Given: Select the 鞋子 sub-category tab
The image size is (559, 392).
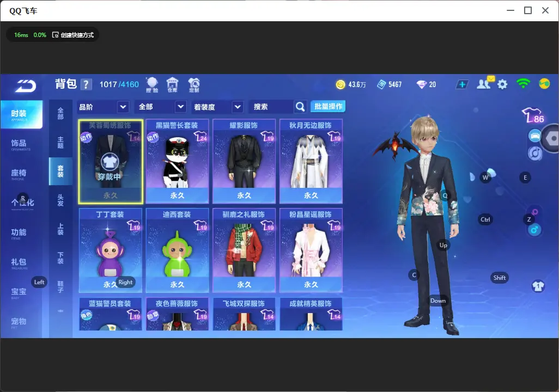Looking at the screenshot, I should [x=60, y=287].
